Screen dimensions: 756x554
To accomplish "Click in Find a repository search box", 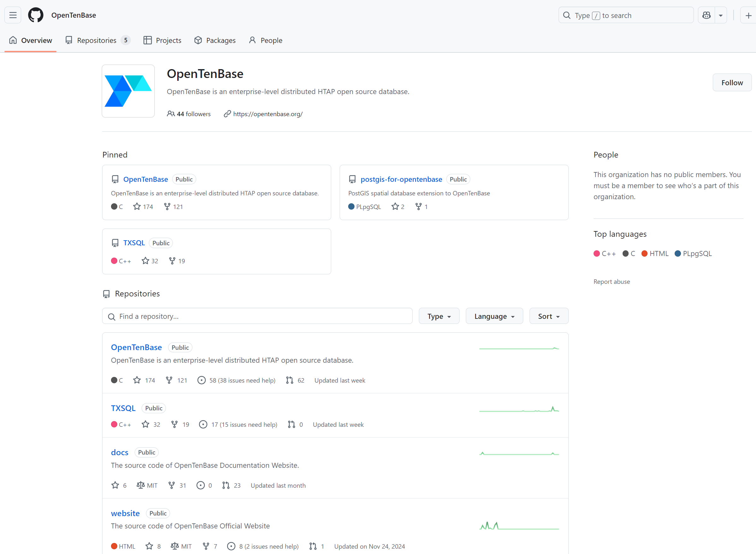I will pos(257,316).
